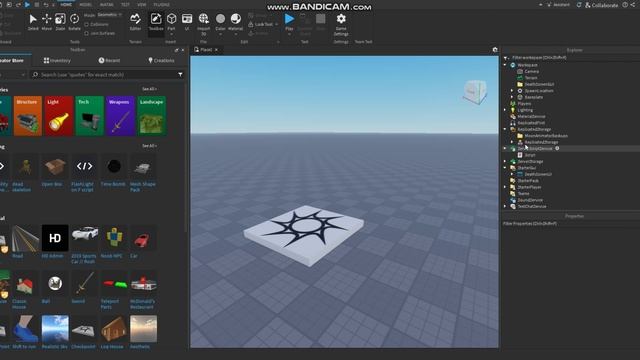Choose the Select tool in ribbon
Viewport: 640px width, 360px height.
pos(33,22)
